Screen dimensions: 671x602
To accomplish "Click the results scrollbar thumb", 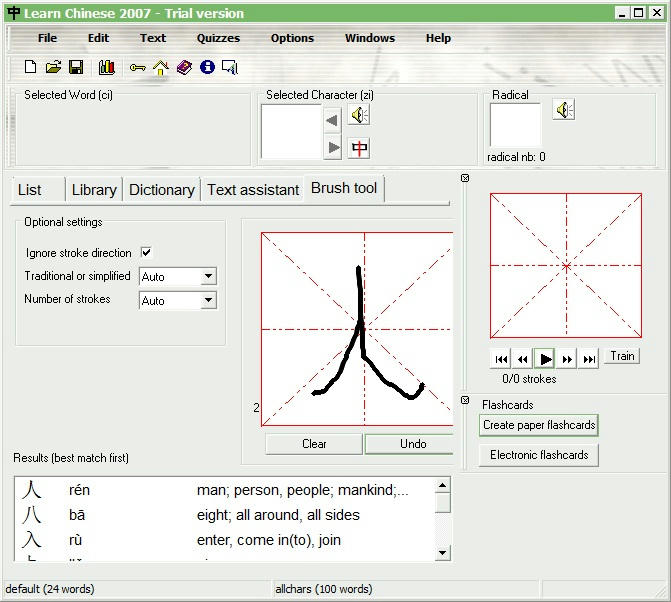I will click(443, 503).
